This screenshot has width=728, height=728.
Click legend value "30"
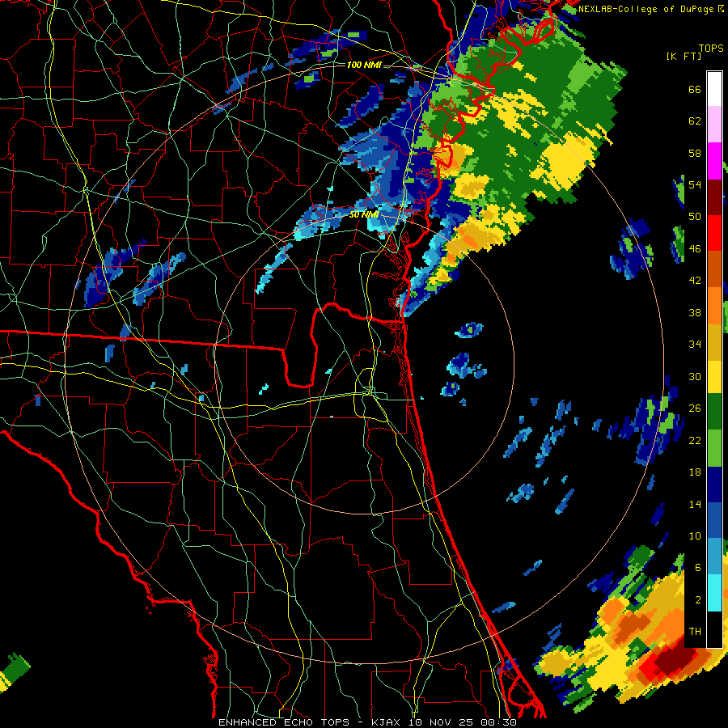[695, 376]
